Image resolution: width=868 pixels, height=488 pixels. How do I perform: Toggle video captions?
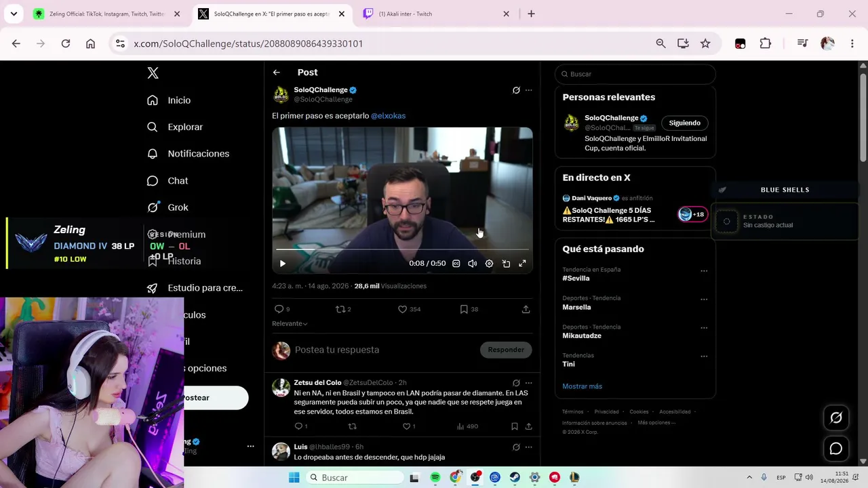(x=456, y=264)
